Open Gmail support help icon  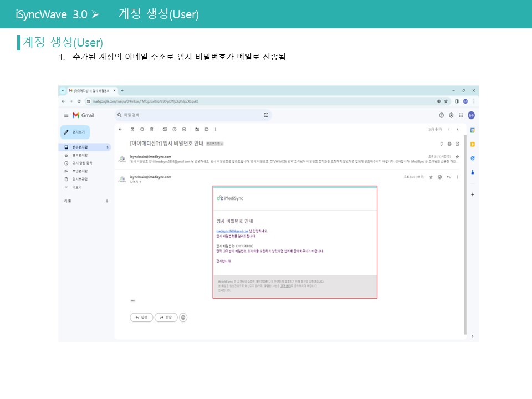pos(442,115)
